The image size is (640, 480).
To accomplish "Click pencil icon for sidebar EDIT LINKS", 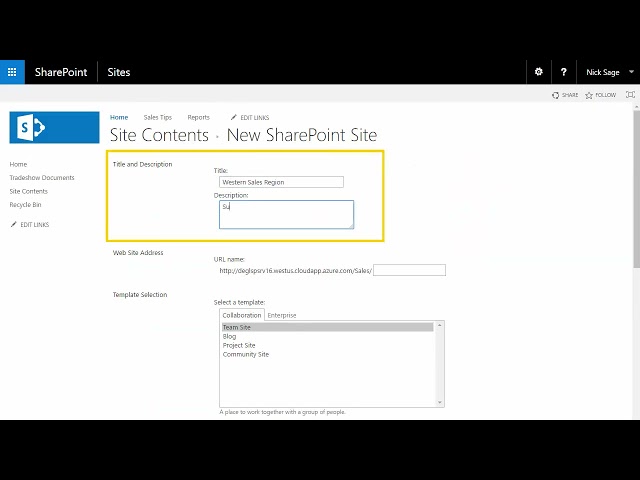I will (13, 224).
